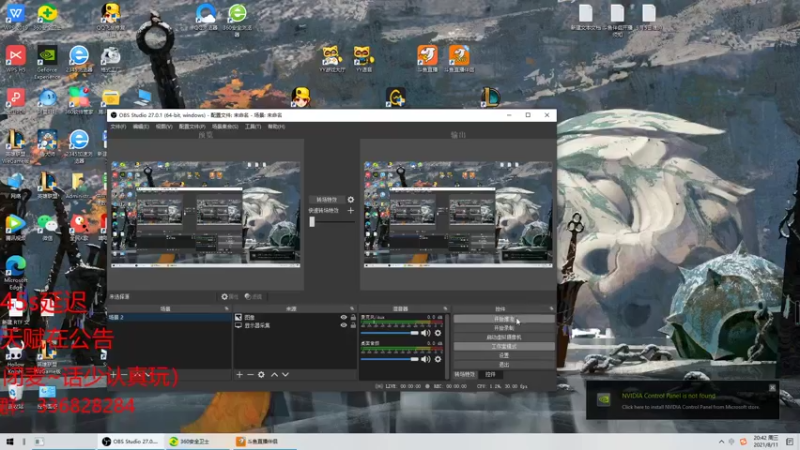Click the Exit button in the Controls dock
The image size is (800, 450).
[x=504, y=365]
